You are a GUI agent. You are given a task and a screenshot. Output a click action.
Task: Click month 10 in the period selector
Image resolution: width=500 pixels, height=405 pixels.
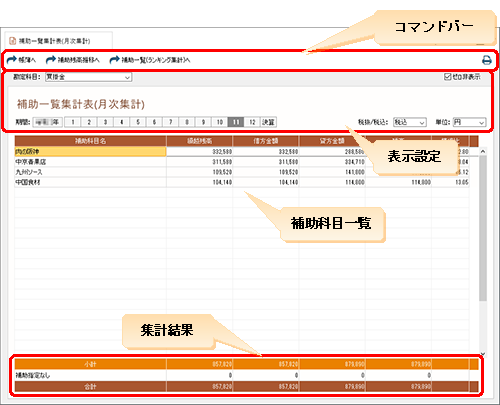(x=220, y=122)
